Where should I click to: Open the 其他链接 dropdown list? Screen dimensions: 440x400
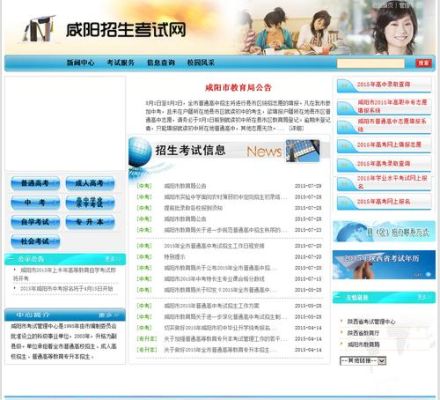[363, 361]
